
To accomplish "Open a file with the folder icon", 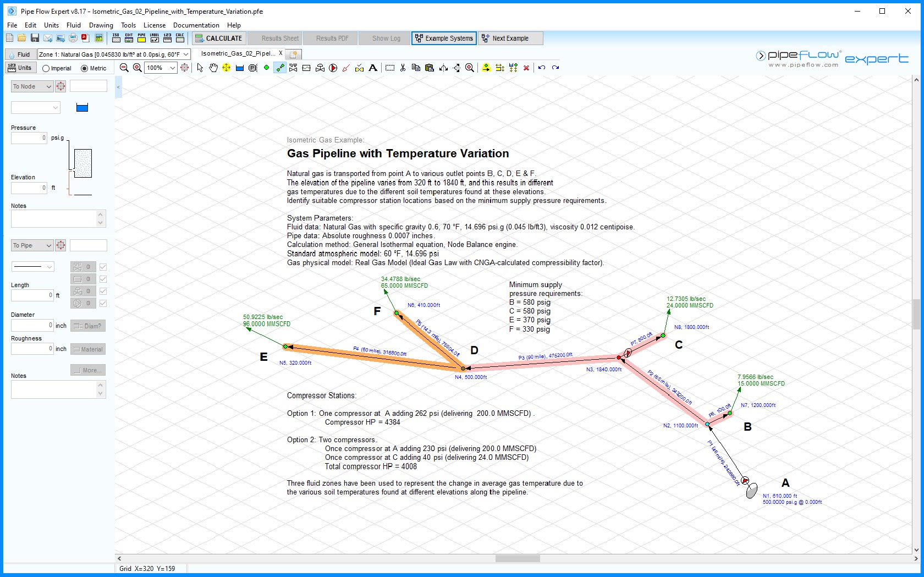I will [x=21, y=38].
